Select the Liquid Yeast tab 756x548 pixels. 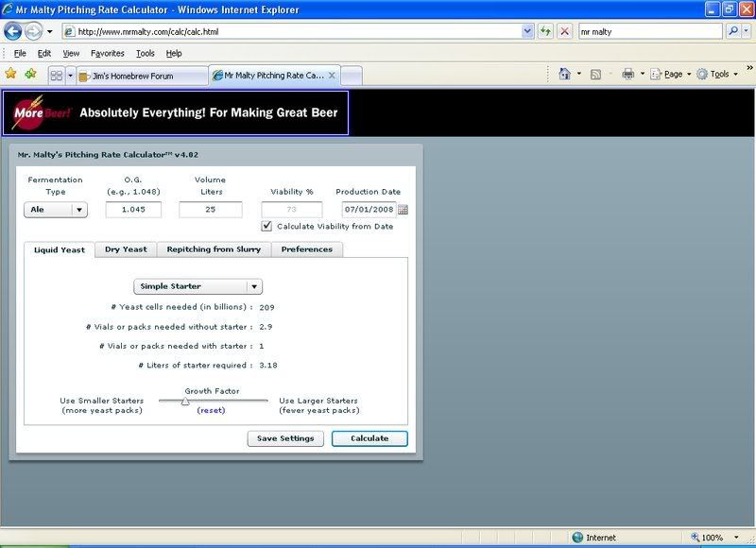60,249
